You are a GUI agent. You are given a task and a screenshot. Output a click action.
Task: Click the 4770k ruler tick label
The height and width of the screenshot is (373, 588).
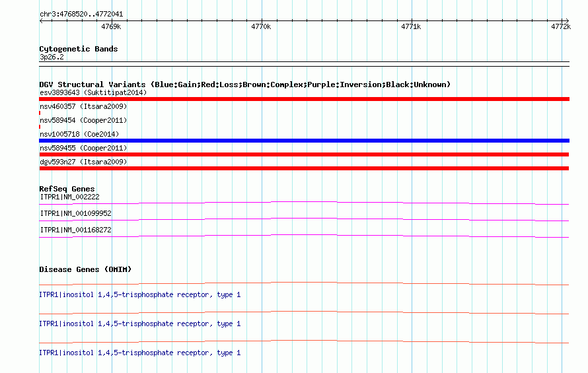click(x=261, y=26)
